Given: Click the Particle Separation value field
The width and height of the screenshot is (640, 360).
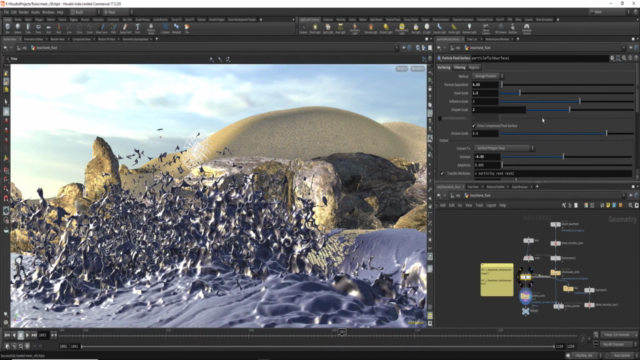Looking at the screenshot, I should (485, 84).
